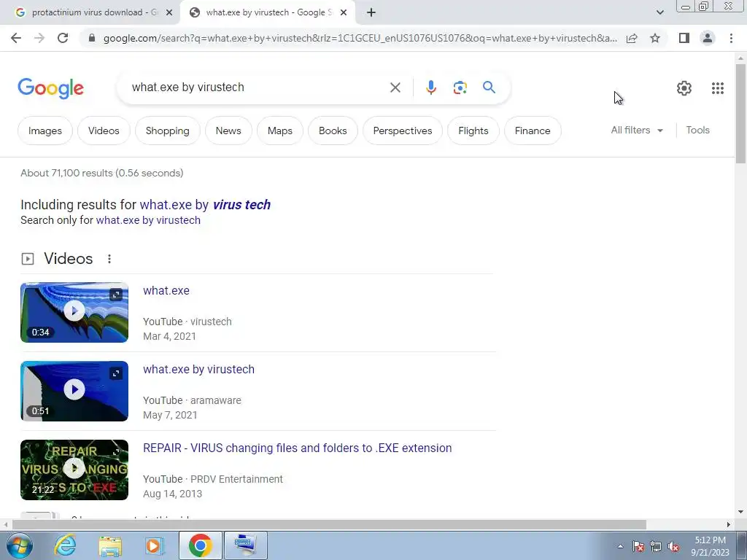The width and height of the screenshot is (747, 560).
Task: Search by image with Google Lens
Action: pos(460,87)
